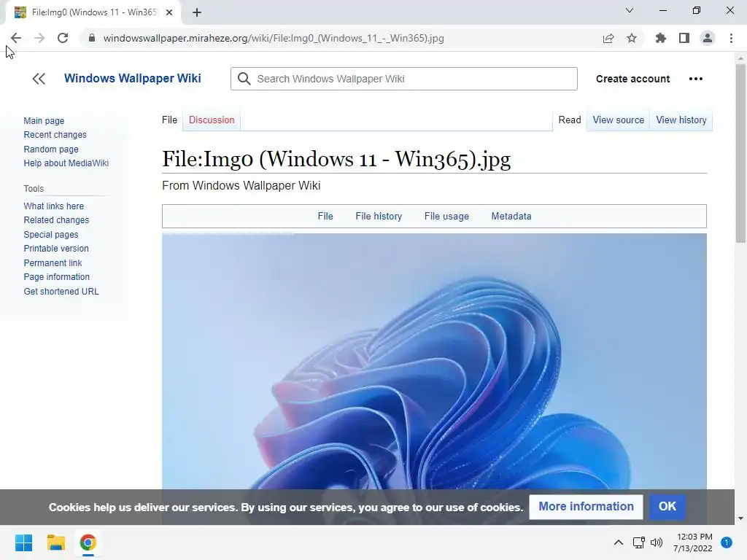Image resolution: width=747 pixels, height=560 pixels.
Task: Open Special pages
Action: click(51, 234)
